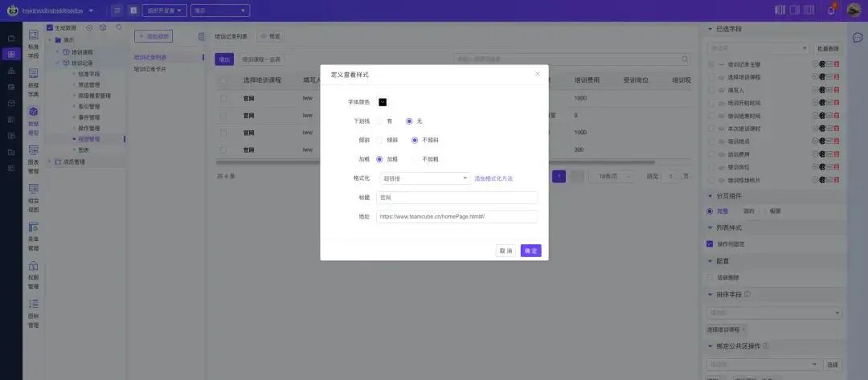This screenshot has width=868, height=380.
Task: Expand 培训课程 tree node
Action: click(57, 52)
